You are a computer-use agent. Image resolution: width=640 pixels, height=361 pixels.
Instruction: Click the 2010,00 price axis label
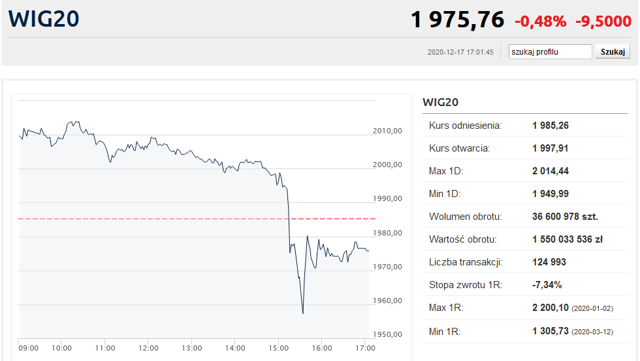387,131
